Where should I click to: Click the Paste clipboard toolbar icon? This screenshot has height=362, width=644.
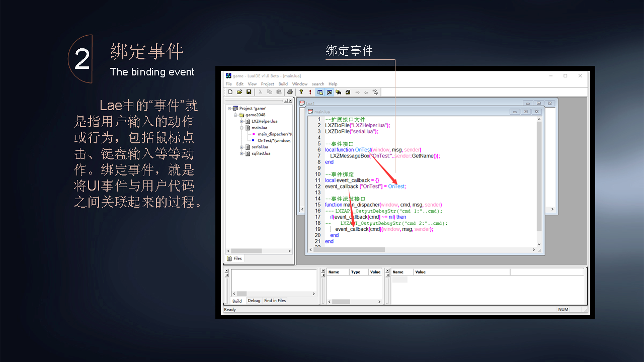tap(279, 92)
